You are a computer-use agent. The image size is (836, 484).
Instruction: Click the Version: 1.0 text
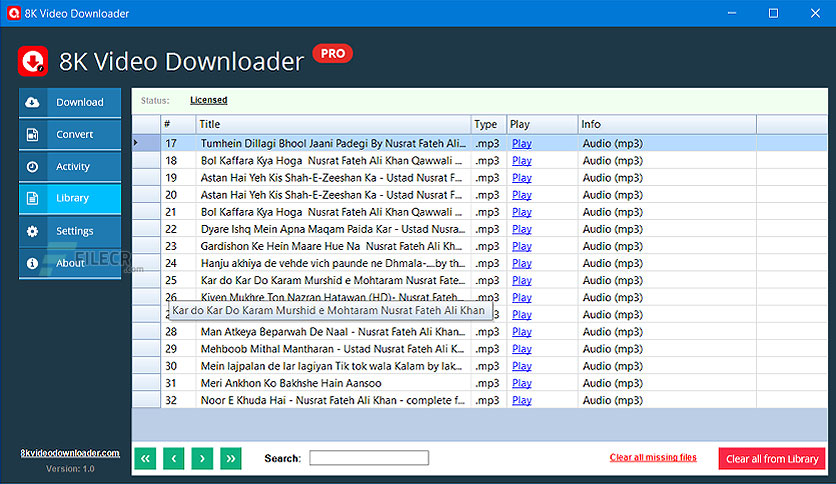click(x=70, y=469)
